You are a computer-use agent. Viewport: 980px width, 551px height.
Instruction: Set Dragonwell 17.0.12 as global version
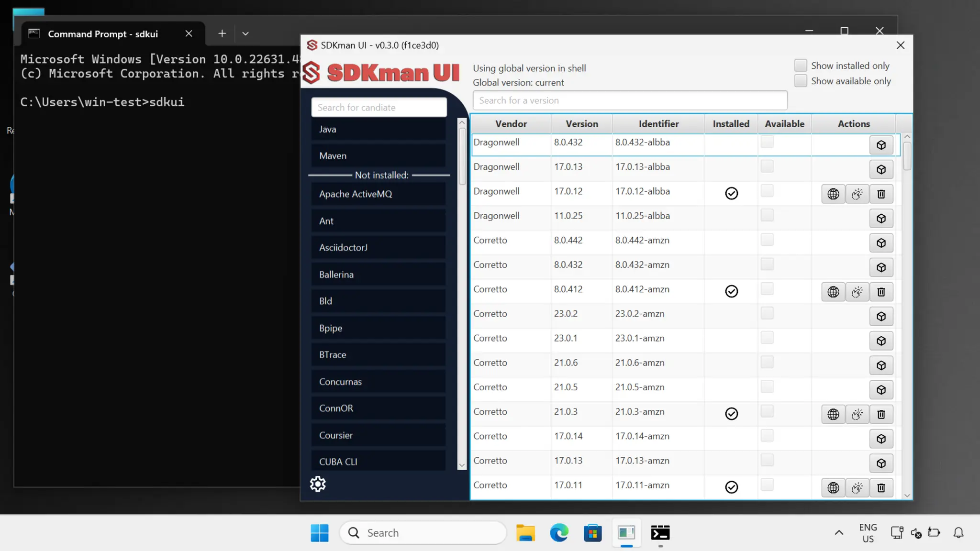pos(833,194)
